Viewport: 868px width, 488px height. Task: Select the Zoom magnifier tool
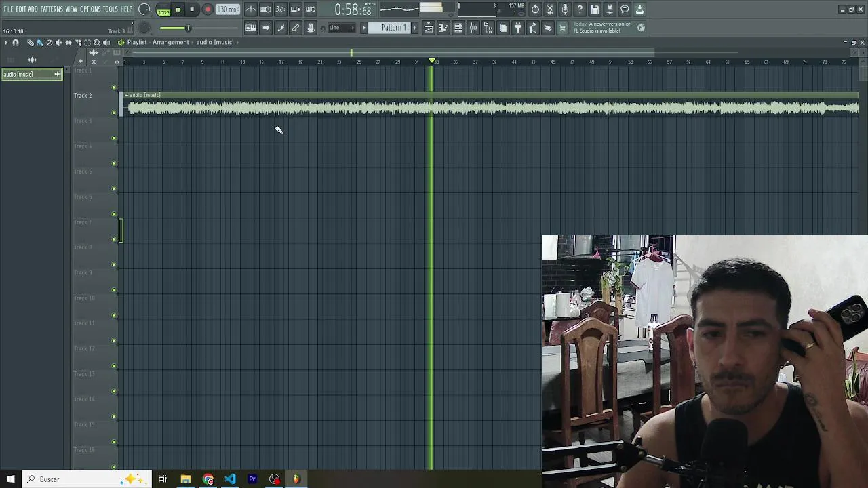(96, 43)
